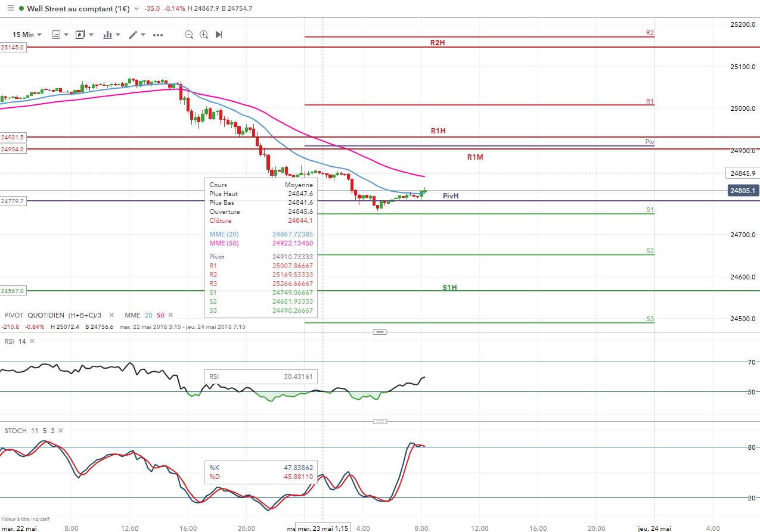Click the Pivot 24910.73333 tooltip row
Viewport: 760px width, 532px height.
[261, 257]
